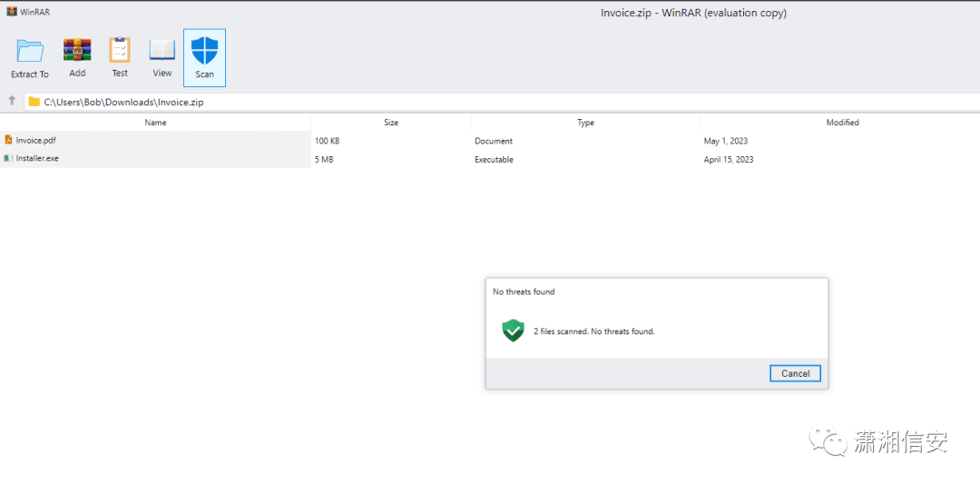Select the Invoice.pdf file name
The height and width of the screenshot is (485, 980).
35,141
